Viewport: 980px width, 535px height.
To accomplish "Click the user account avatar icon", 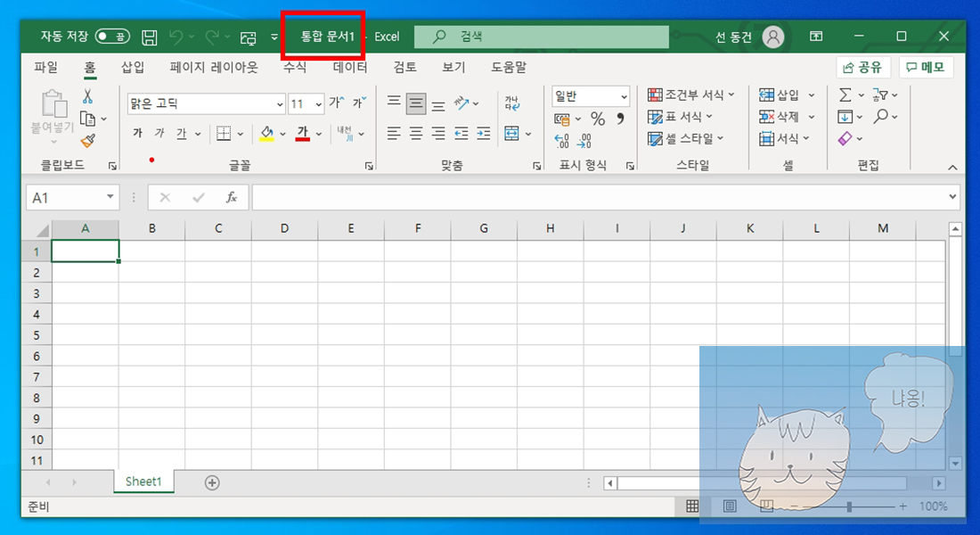I will pos(773,37).
